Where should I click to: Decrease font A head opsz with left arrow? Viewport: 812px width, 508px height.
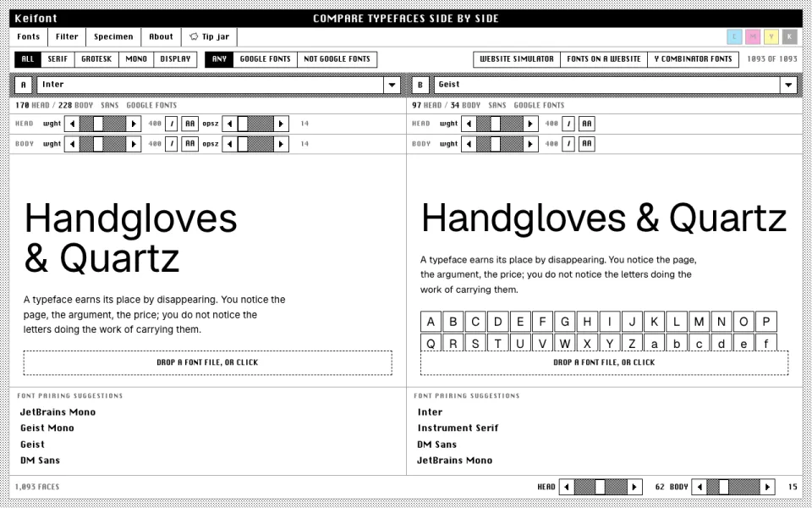(229, 124)
